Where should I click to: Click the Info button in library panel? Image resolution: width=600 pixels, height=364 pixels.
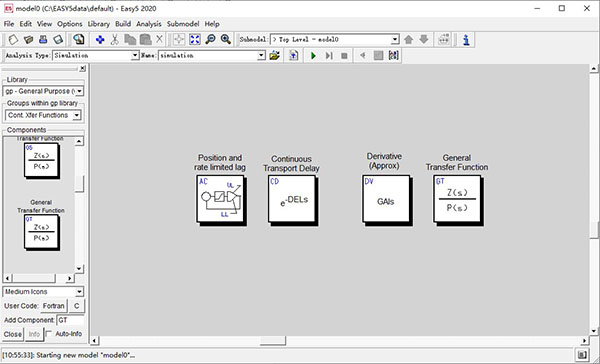(34, 334)
